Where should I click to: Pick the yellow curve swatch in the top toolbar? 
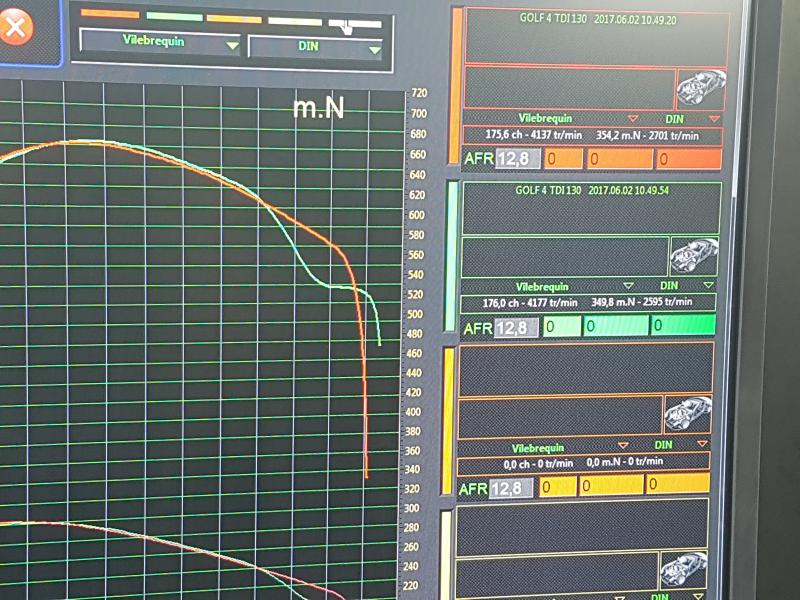click(x=234, y=19)
